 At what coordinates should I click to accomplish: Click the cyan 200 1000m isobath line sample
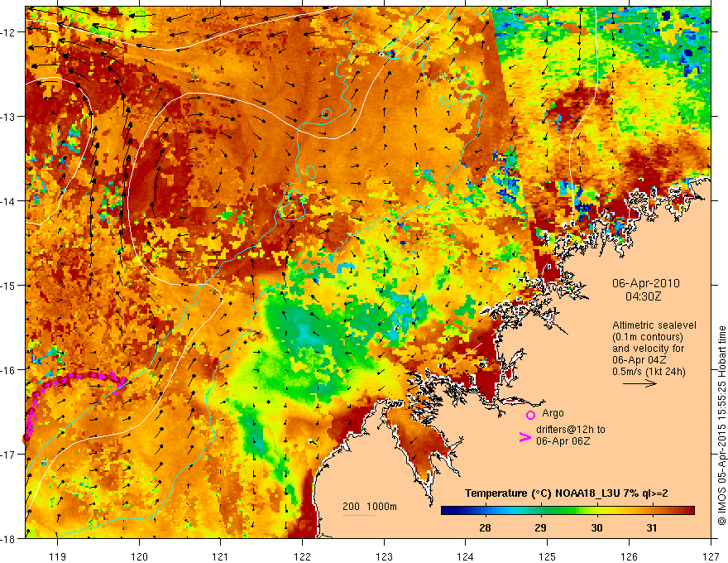[x=359, y=515]
